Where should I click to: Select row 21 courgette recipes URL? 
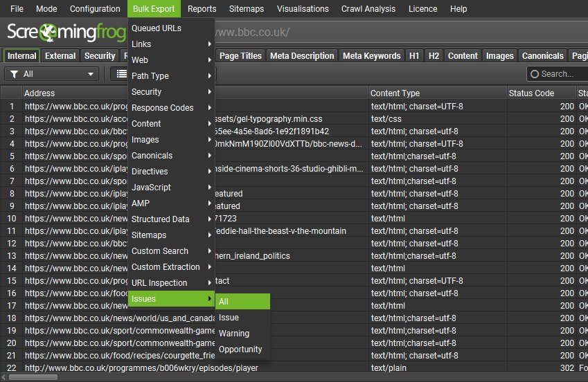[120, 356]
